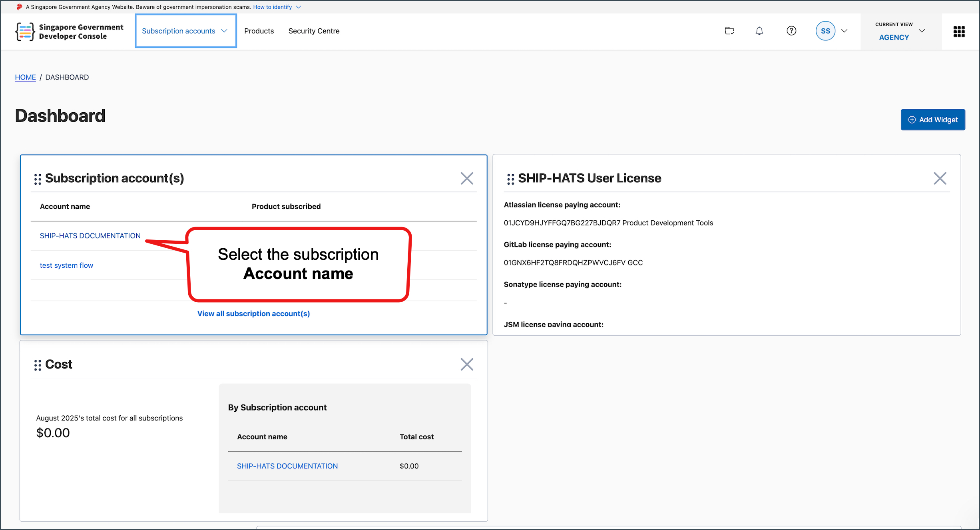Click the $0.00 cost in SHIP-HATS DOCUMENTATION row
This screenshot has width=980, height=530.
(409, 466)
